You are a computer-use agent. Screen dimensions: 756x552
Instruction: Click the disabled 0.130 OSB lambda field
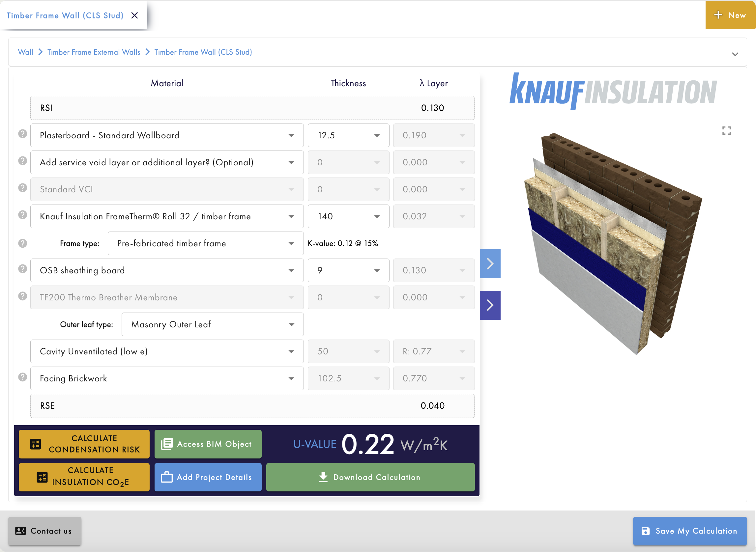[434, 271]
